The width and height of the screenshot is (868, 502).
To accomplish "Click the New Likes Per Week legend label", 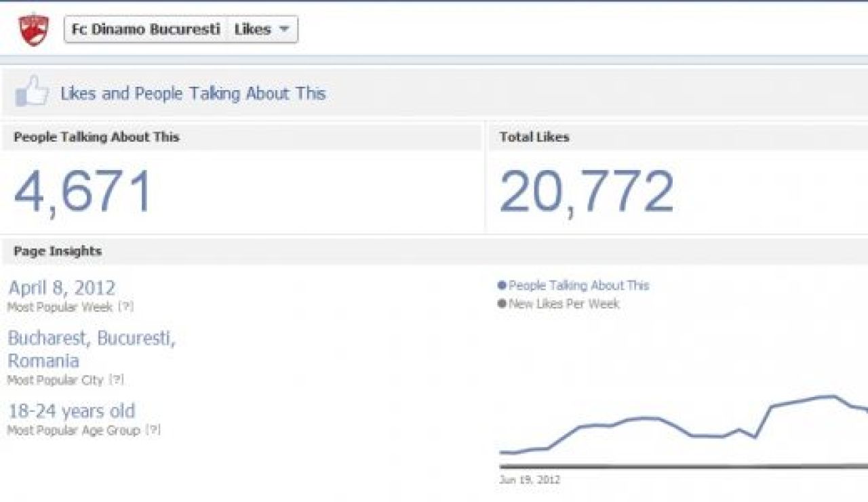I will click(564, 304).
